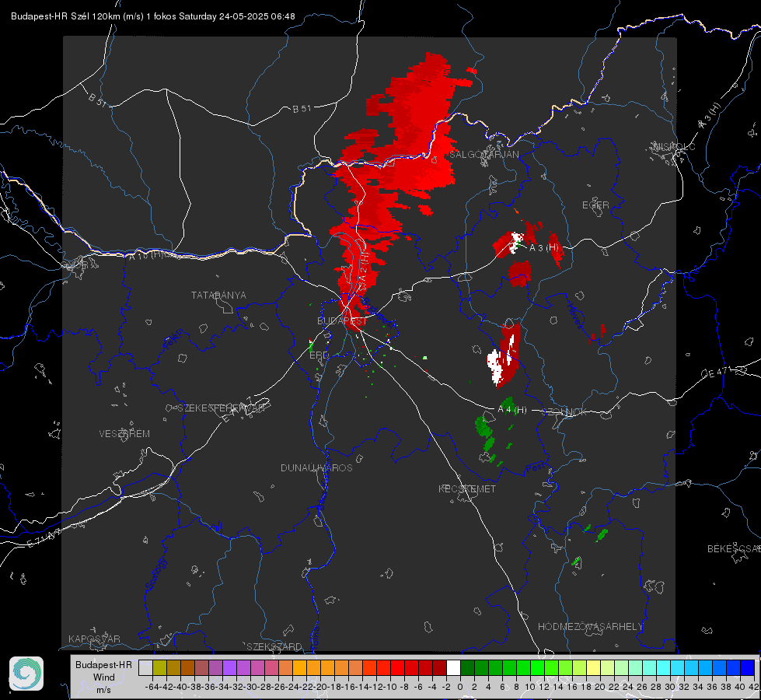Select the blue 'Heves' county label
This screenshot has height=700, width=761.
pos(574,315)
